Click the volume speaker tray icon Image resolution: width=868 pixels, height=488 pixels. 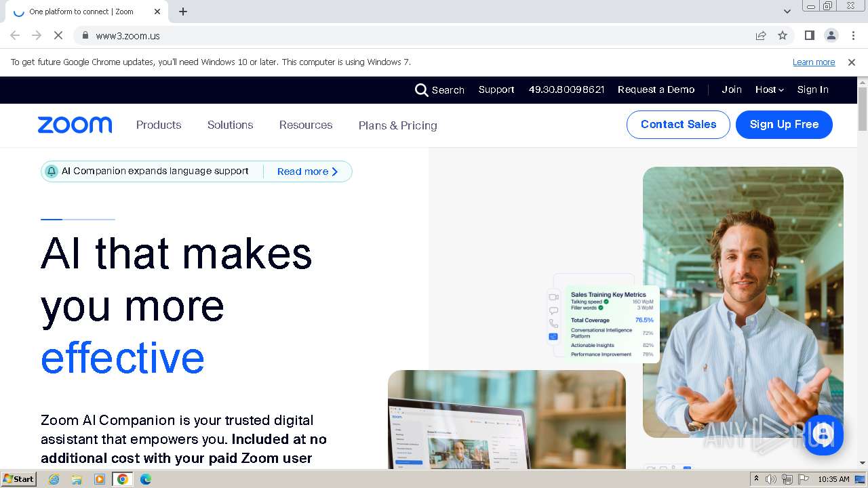click(771, 479)
